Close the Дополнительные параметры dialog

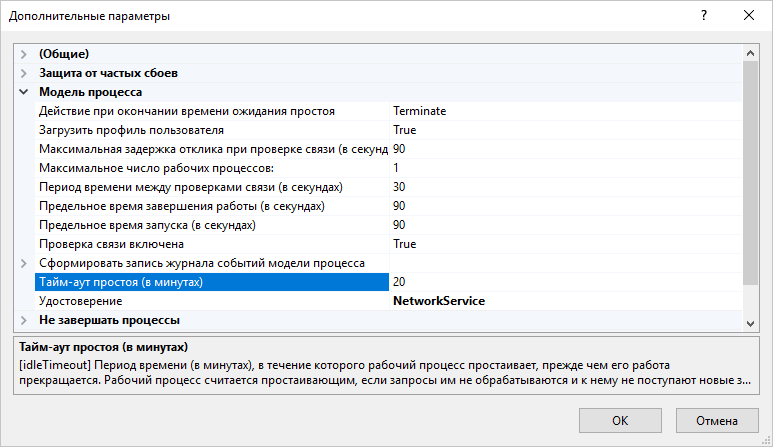click(749, 16)
